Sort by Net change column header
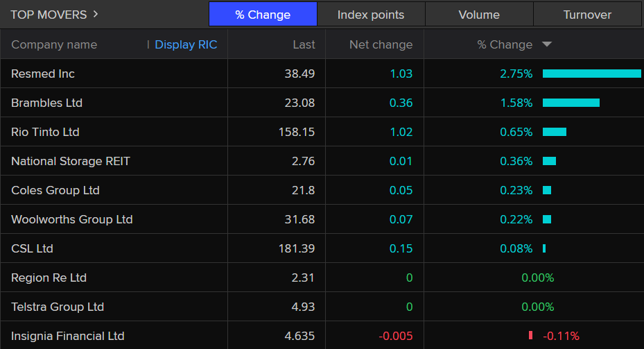 (x=381, y=44)
